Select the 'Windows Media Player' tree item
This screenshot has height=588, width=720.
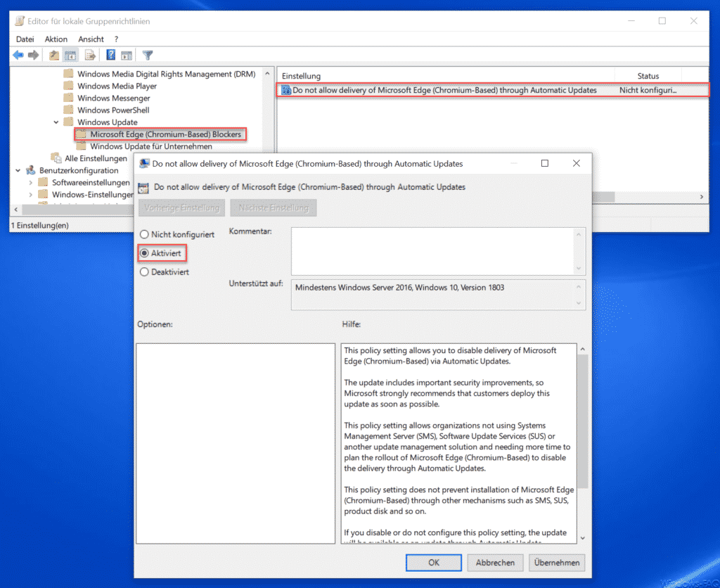pos(117,86)
